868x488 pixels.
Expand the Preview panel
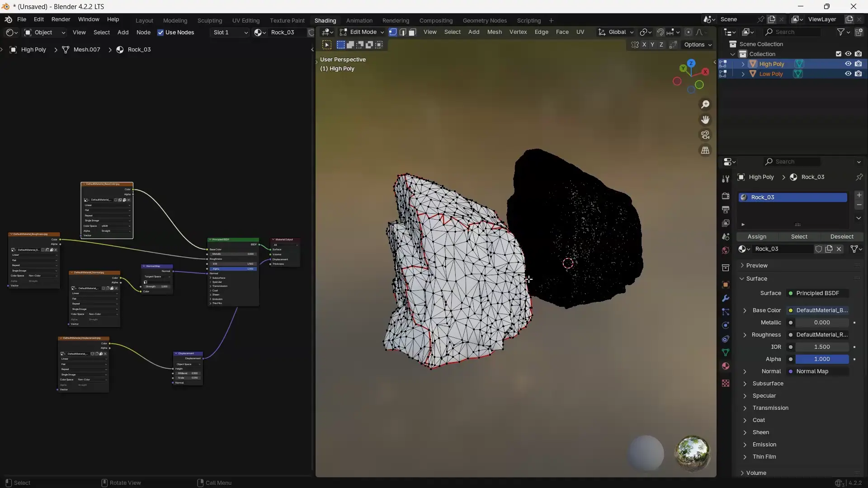757,266
